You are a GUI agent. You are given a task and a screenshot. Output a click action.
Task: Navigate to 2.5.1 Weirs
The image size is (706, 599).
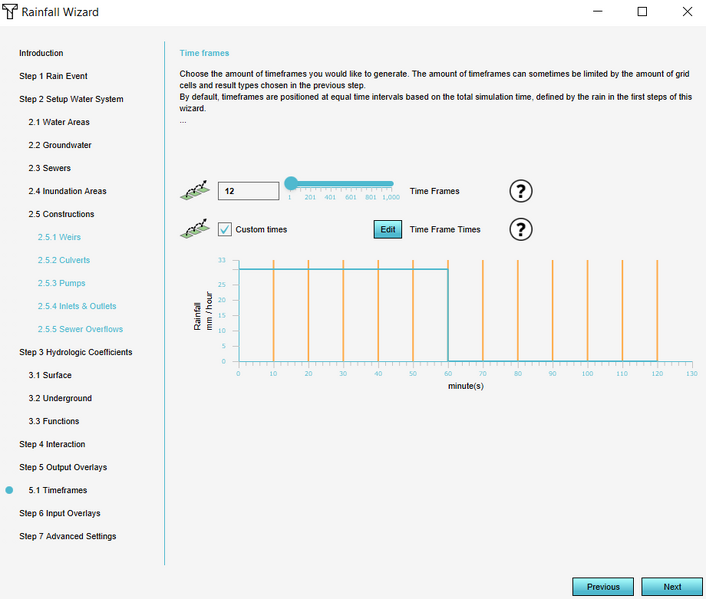click(x=59, y=237)
